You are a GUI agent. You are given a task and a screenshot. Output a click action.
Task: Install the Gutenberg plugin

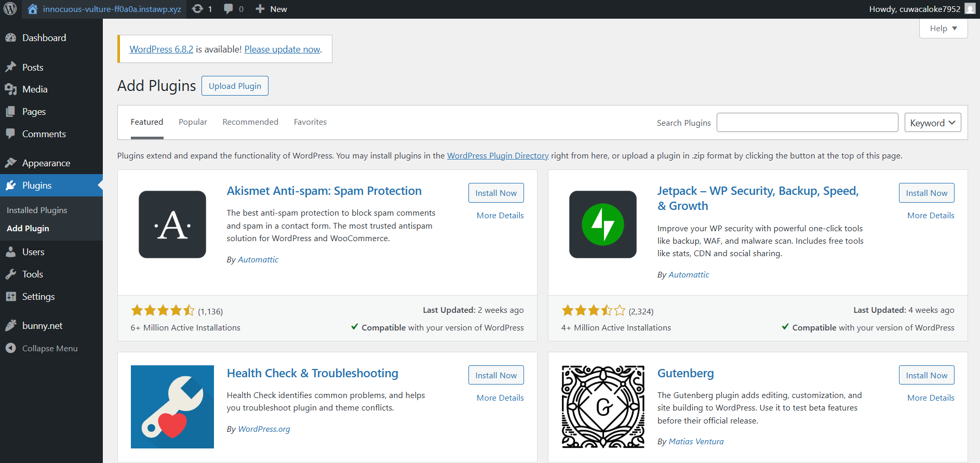(927, 375)
